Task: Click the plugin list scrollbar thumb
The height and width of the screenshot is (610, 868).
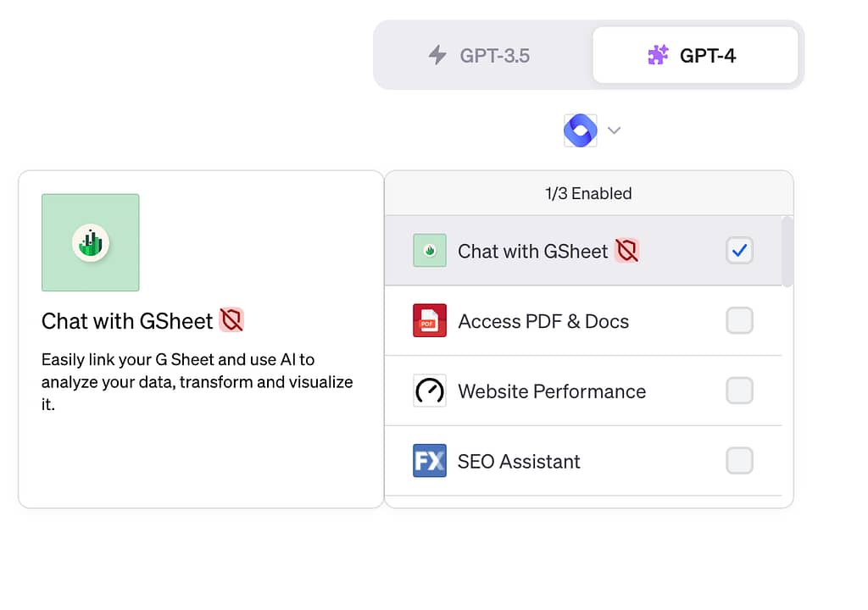Action: [787, 252]
